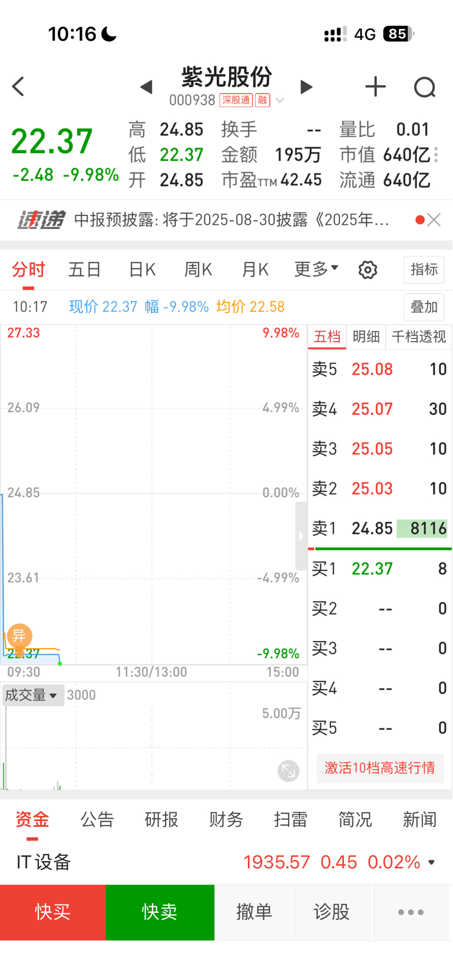This screenshot has width=453, height=980.
Task: Open the 更多 chart period dropdown
Action: [316, 269]
